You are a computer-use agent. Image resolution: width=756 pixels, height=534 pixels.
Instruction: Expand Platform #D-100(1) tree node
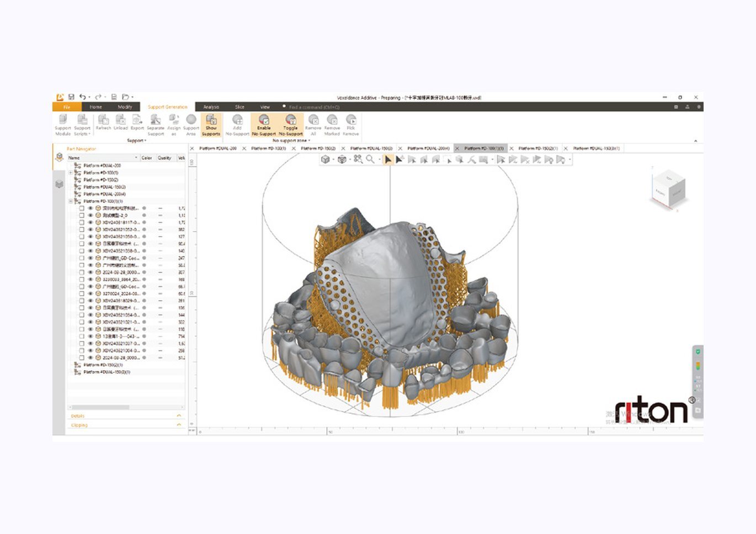point(70,173)
